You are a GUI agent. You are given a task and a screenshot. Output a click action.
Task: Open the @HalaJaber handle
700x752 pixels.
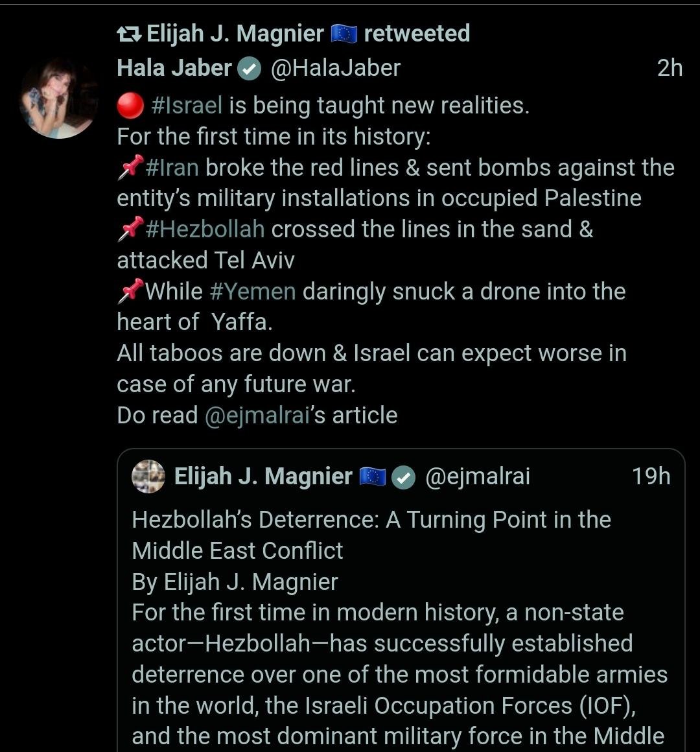click(x=335, y=68)
